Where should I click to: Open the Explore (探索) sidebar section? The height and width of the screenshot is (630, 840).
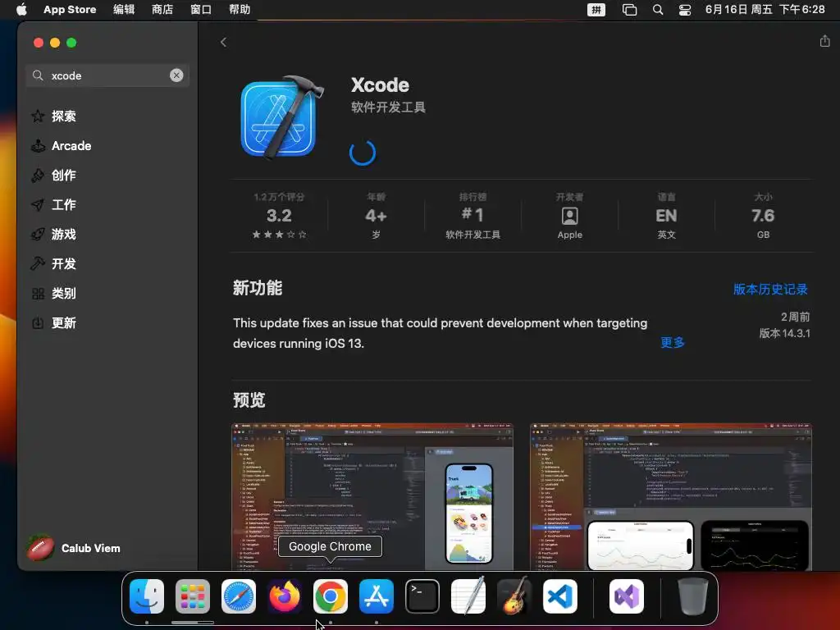pos(63,116)
